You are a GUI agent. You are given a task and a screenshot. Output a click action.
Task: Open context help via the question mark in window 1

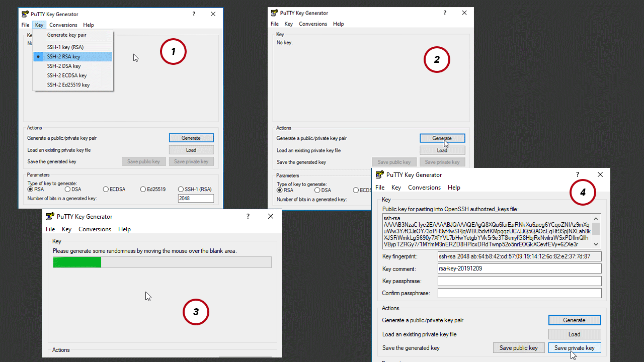pyautogui.click(x=194, y=14)
